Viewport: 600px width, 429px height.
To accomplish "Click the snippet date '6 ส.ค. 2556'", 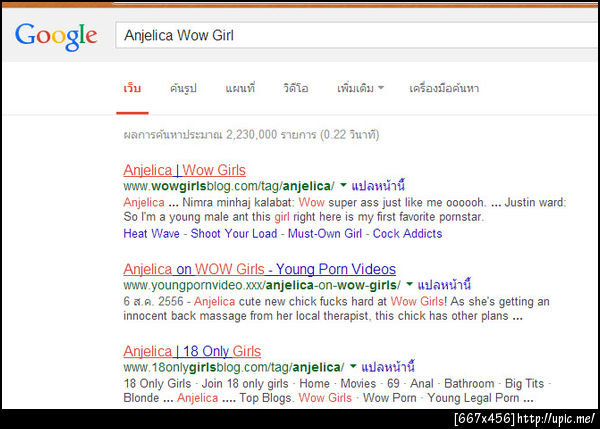I will tap(153, 301).
